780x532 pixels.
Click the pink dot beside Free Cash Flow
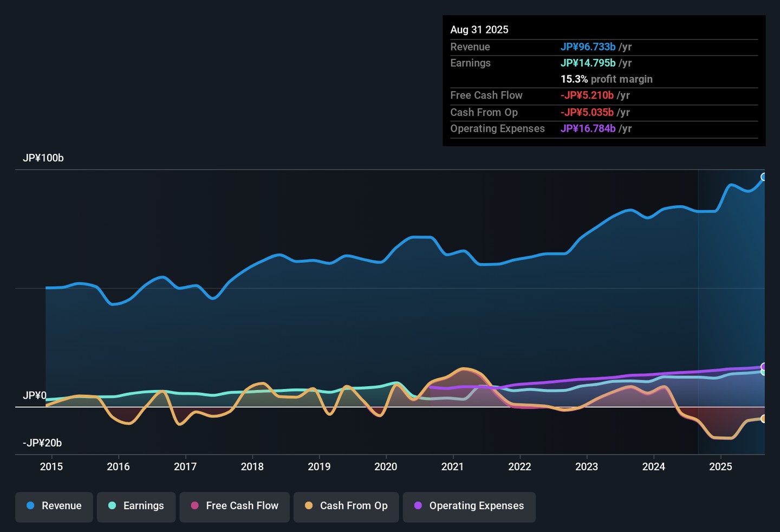tap(194, 505)
